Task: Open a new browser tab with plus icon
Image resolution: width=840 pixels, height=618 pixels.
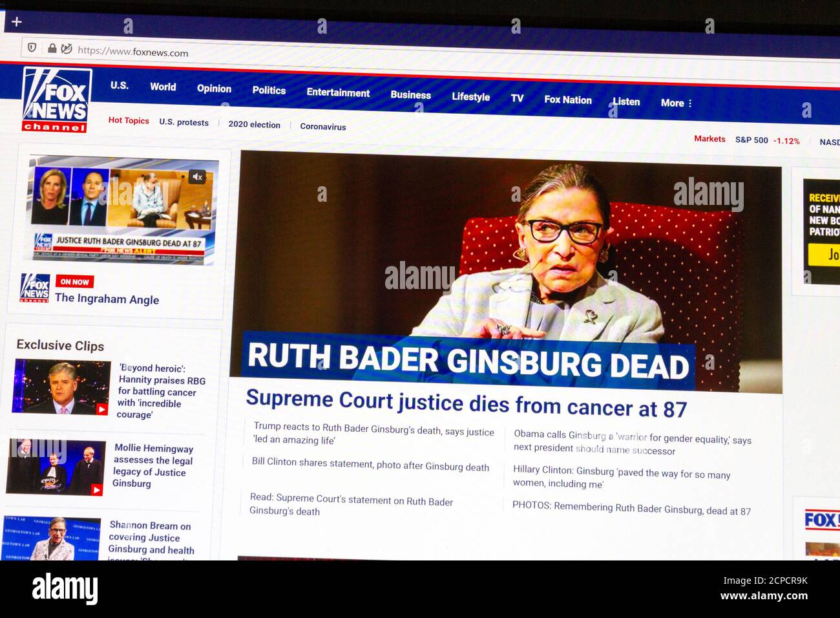Action: pyautogui.click(x=16, y=21)
